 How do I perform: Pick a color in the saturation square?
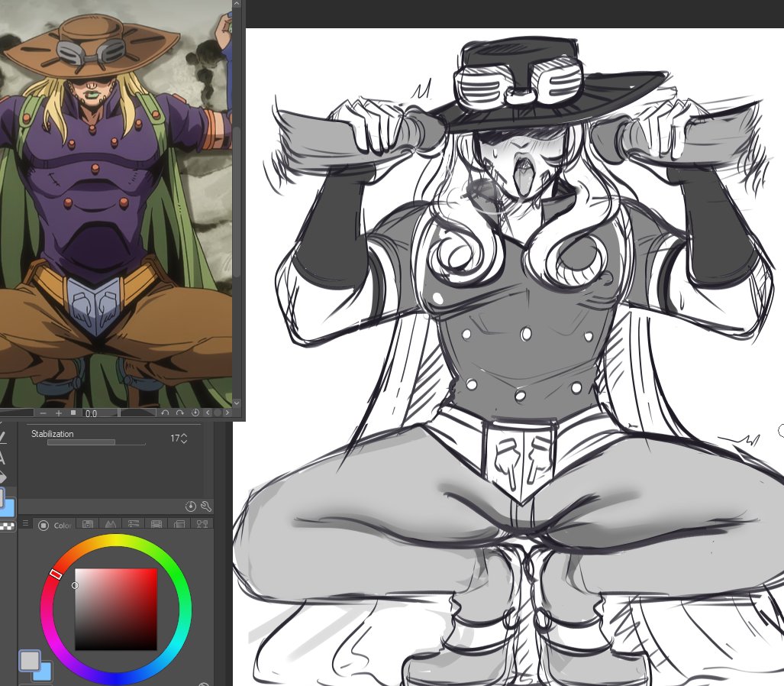(116, 609)
